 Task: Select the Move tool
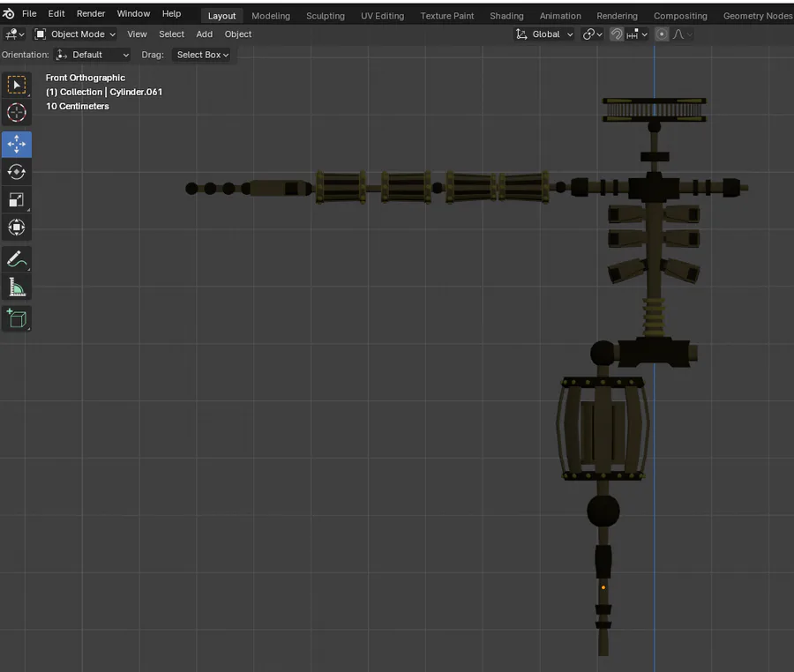(17, 145)
